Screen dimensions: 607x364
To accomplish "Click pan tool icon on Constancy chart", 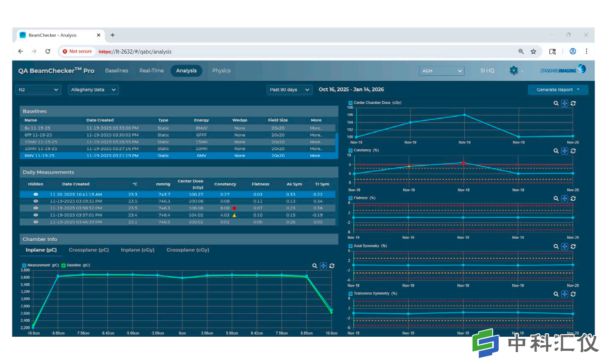I will point(564,151).
